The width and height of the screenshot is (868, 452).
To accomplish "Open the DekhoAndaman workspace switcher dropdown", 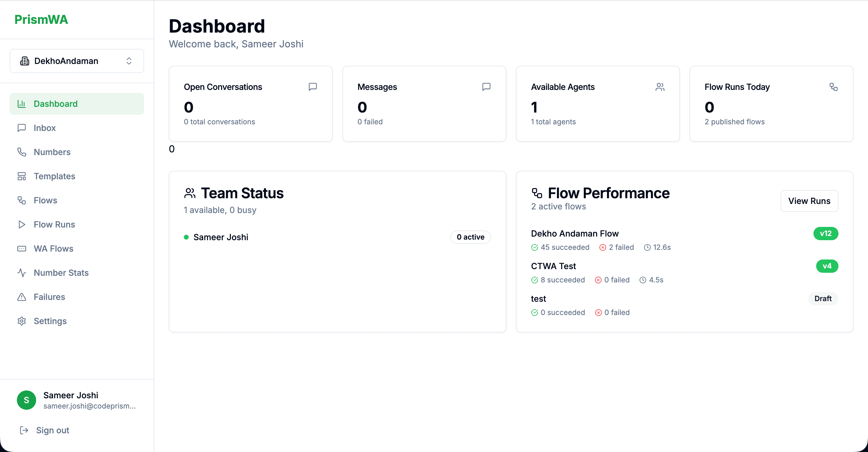I will [77, 61].
